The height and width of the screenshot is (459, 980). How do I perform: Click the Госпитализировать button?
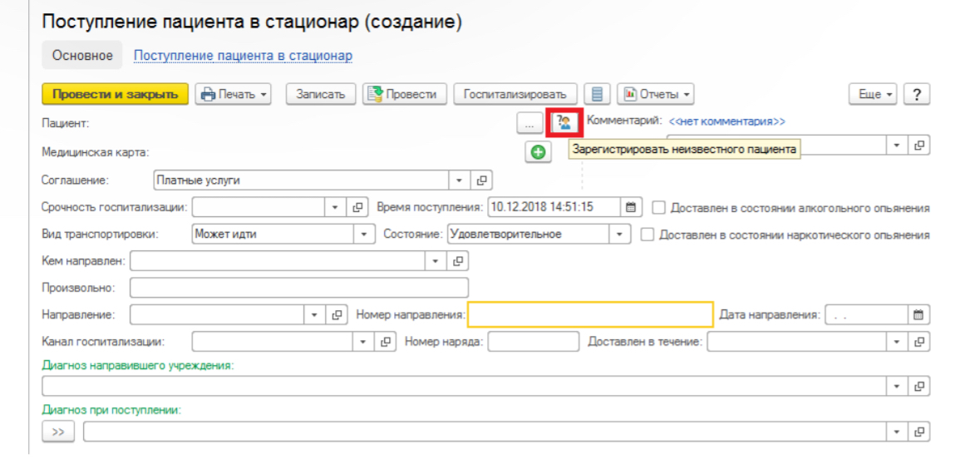(515, 95)
